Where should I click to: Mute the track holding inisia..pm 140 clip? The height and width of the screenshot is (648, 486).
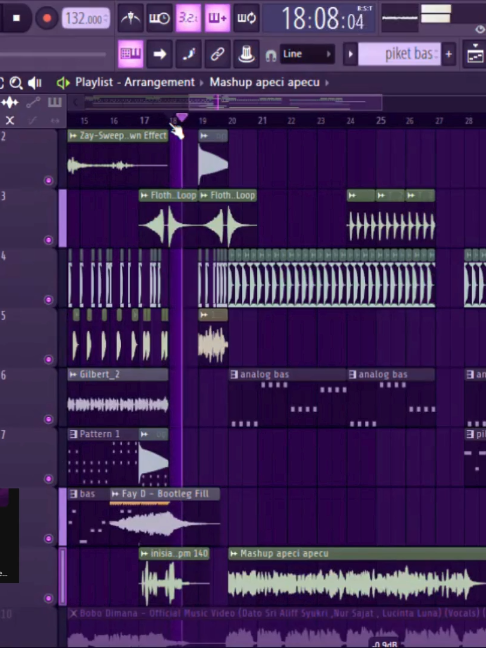tap(48, 598)
